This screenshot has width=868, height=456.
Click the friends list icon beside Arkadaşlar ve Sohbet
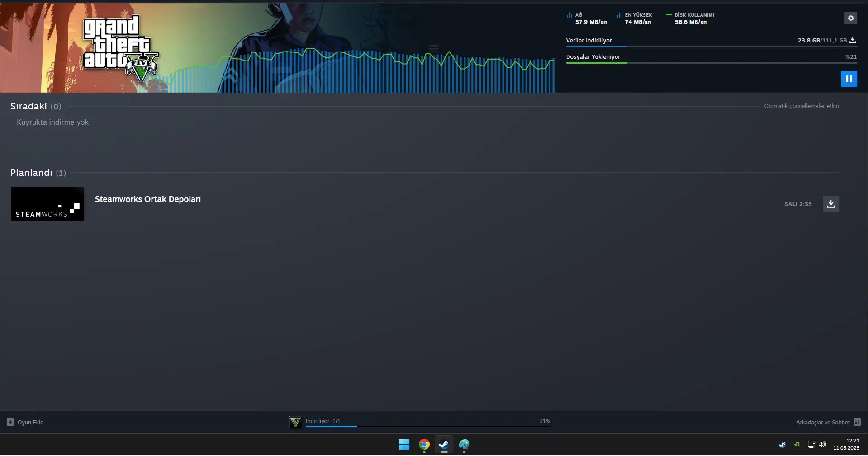(857, 422)
